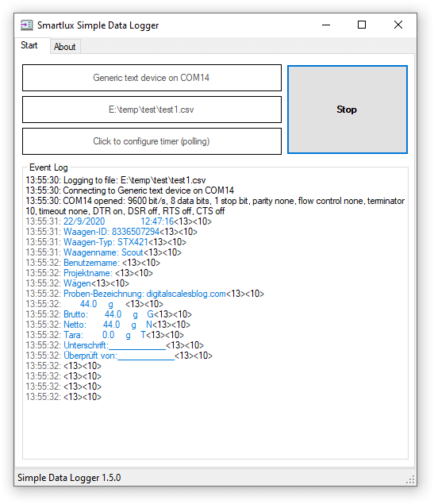
Task: Minimize the Simple Data Logger window
Action: point(326,25)
